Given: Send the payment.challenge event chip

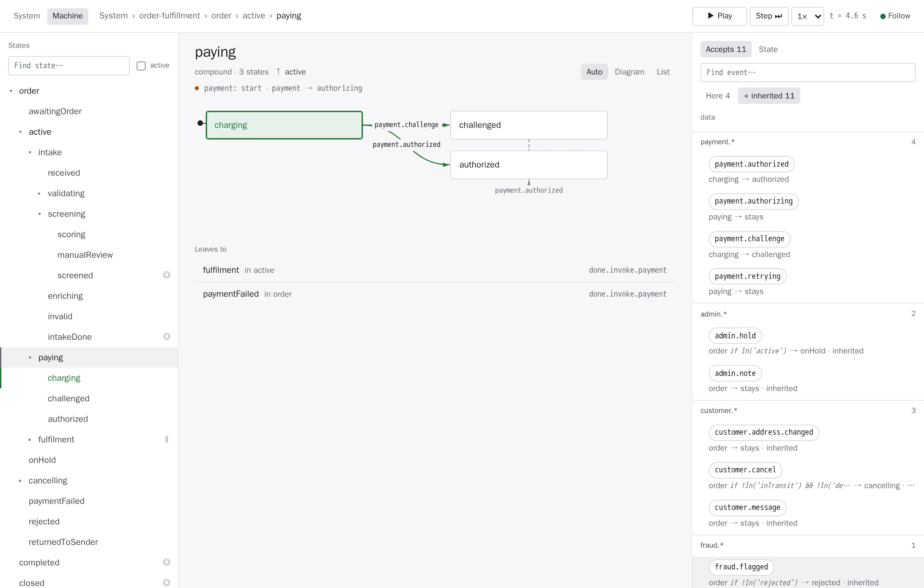Looking at the screenshot, I should click(x=749, y=239).
